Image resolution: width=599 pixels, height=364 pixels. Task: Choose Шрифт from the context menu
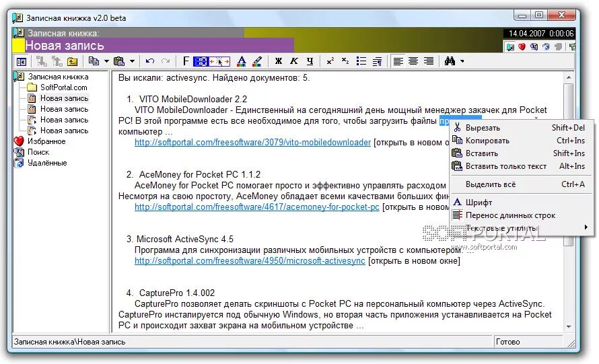click(x=522, y=202)
